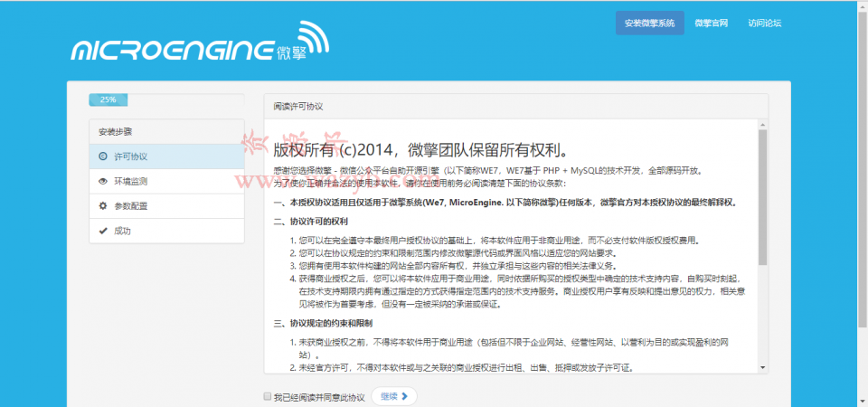Click the 继续 button
868x407 pixels.
394,396
